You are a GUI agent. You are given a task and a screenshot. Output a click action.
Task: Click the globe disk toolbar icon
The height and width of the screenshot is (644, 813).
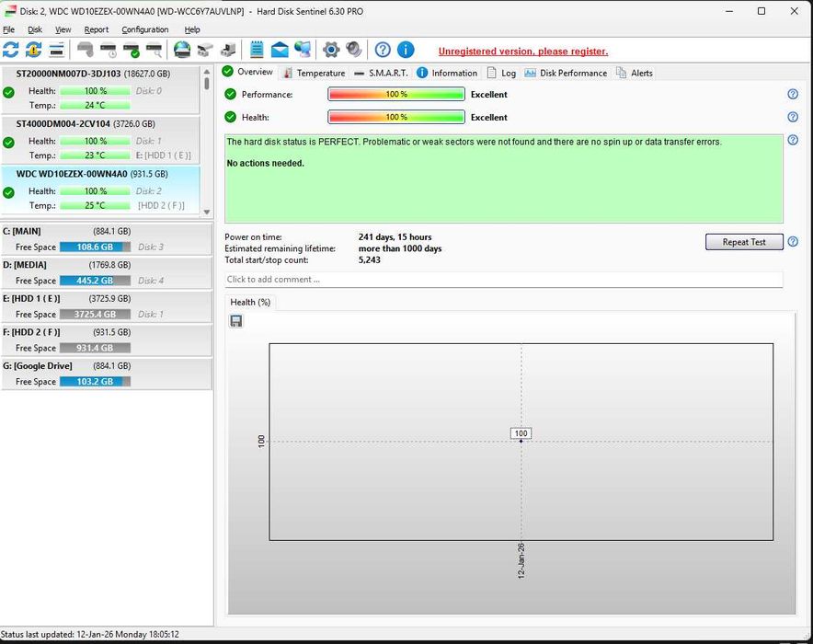(182, 50)
